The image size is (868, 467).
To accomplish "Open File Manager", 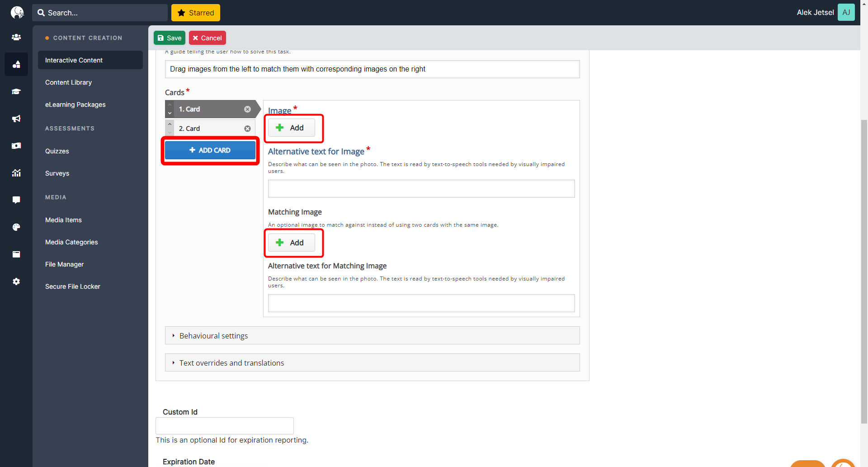I will 64,264.
